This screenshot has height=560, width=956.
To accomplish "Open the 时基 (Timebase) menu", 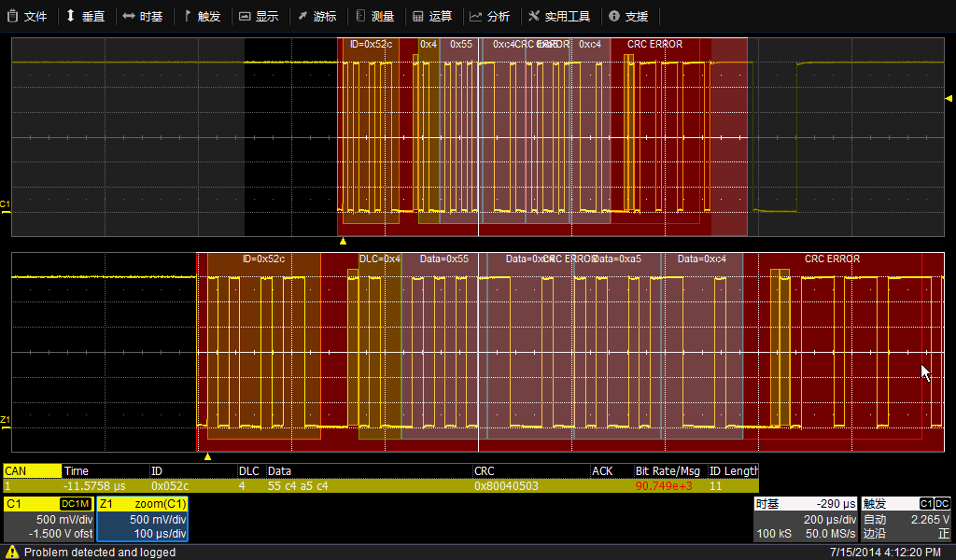I will click(x=143, y=17).
